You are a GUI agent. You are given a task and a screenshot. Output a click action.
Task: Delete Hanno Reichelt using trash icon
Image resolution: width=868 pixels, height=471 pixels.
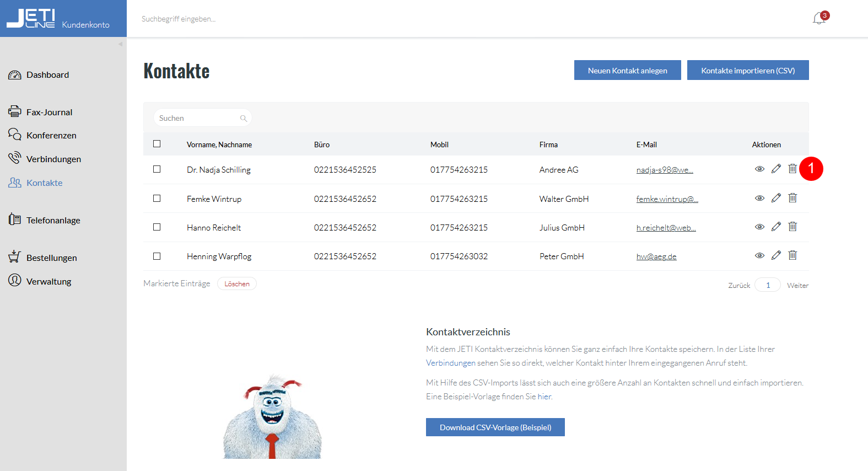click(x=792, y=226)
